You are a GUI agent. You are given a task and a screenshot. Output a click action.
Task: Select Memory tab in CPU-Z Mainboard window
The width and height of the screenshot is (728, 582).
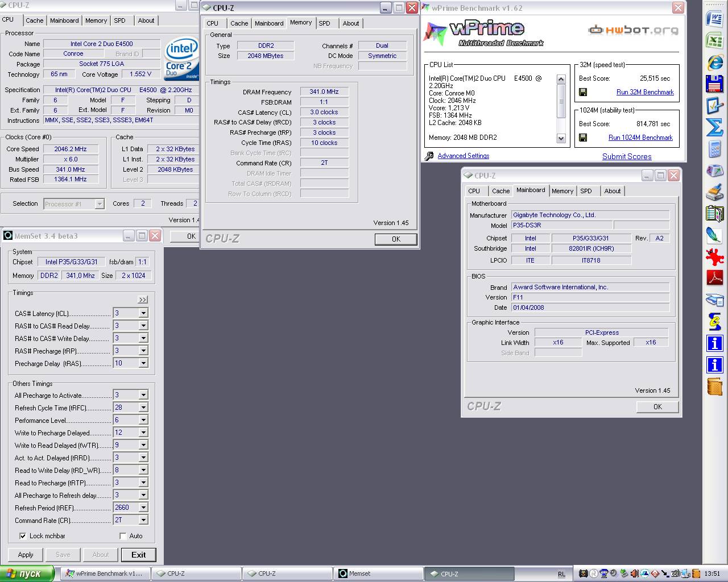click(x=562, y=191)
